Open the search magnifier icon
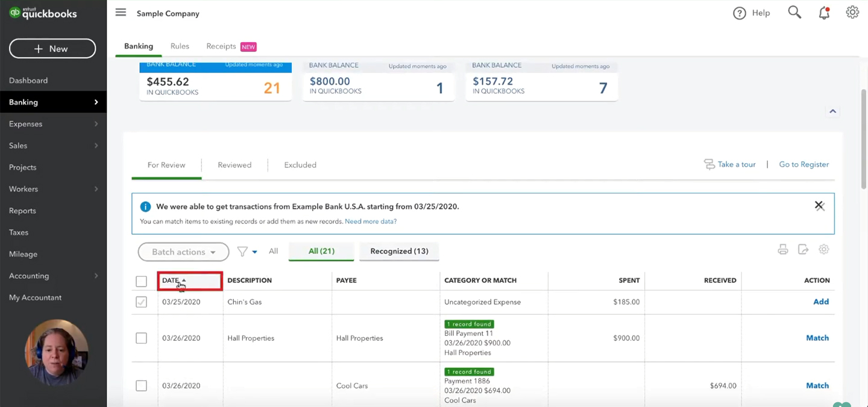This screenshot has height=407, width=868. 794,13
